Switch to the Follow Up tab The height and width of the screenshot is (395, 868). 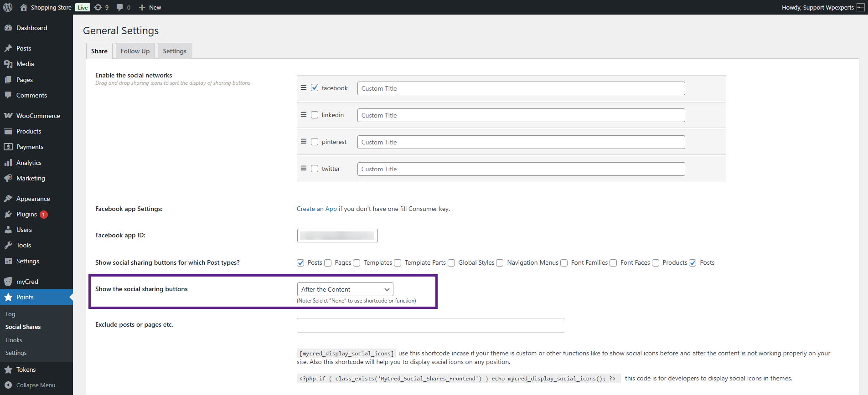(135, 51)
